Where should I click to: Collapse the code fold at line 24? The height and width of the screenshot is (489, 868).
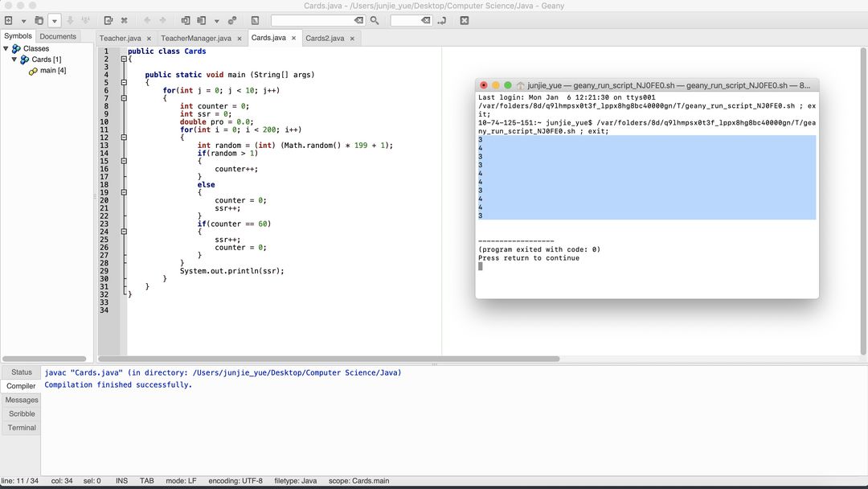[124, 232]
